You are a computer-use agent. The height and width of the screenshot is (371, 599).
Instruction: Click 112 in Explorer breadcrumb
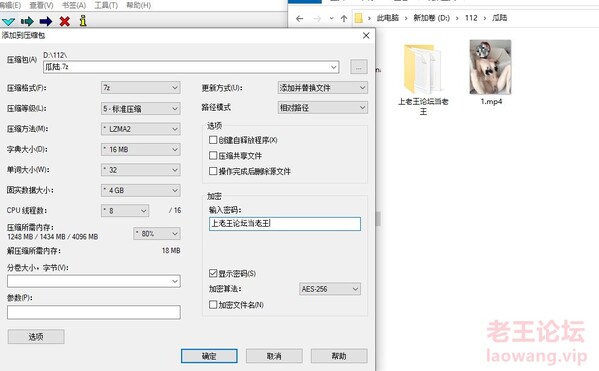471,18
